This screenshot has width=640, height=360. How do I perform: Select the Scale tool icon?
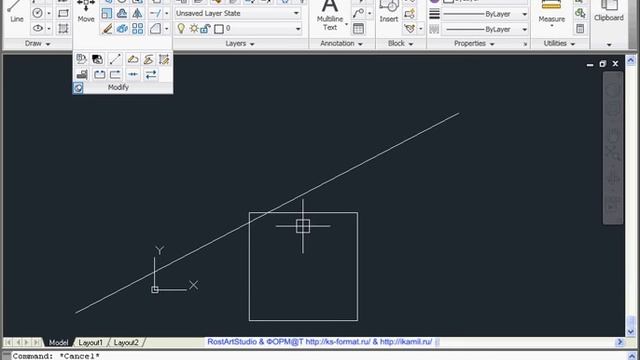tap(107, 13)
